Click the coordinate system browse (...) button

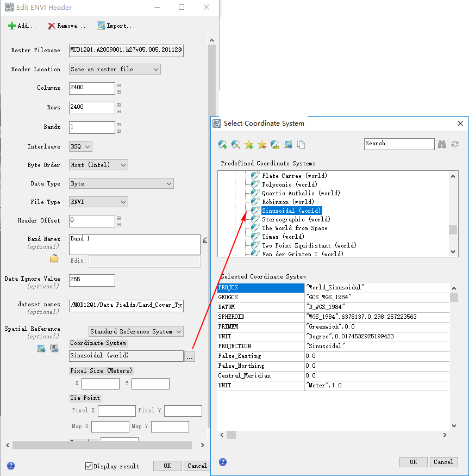pos(190,356)
